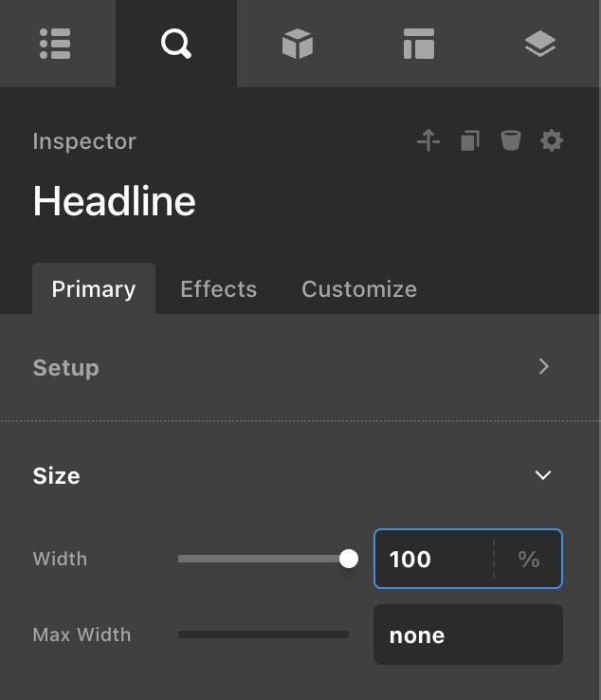Open the Layout templates panel

click(x=418, y=44)
